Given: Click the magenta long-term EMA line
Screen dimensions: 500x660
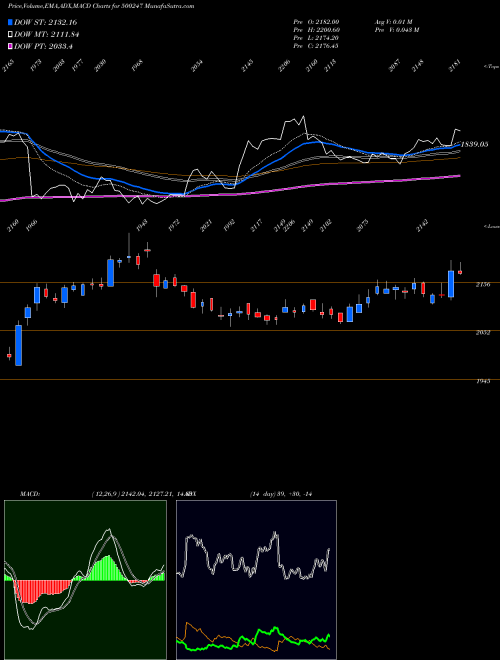Looking at the screenshot, I should 303,186.
